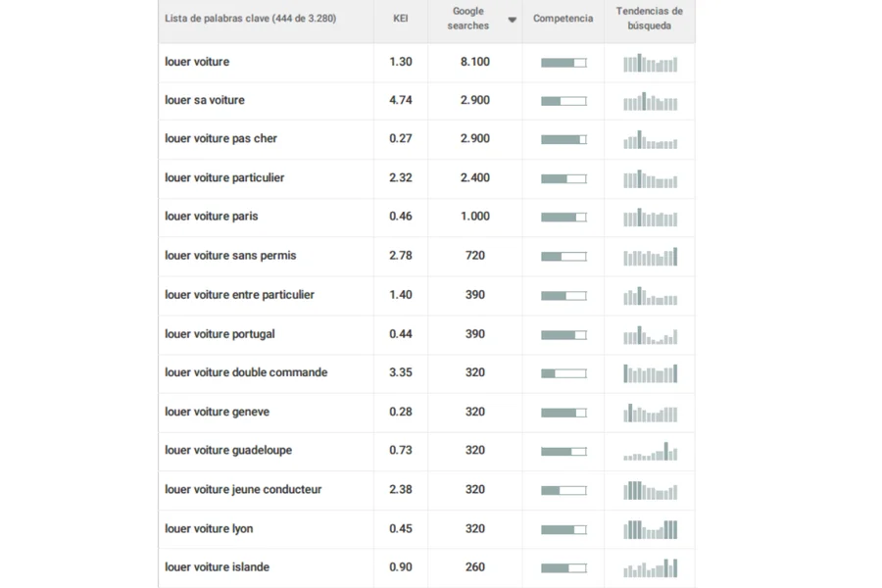Open keyword louer voiture entre particulier

[x=239, y=295]
